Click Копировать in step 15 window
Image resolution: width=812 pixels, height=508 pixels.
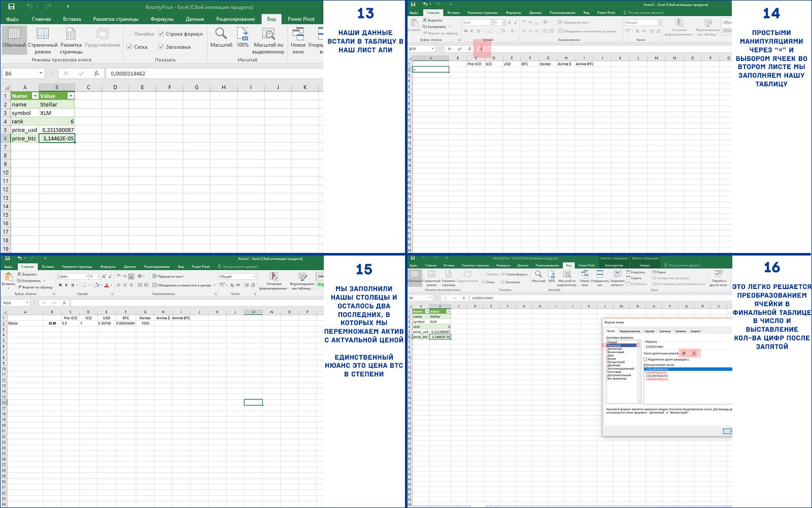pos(29,280)
